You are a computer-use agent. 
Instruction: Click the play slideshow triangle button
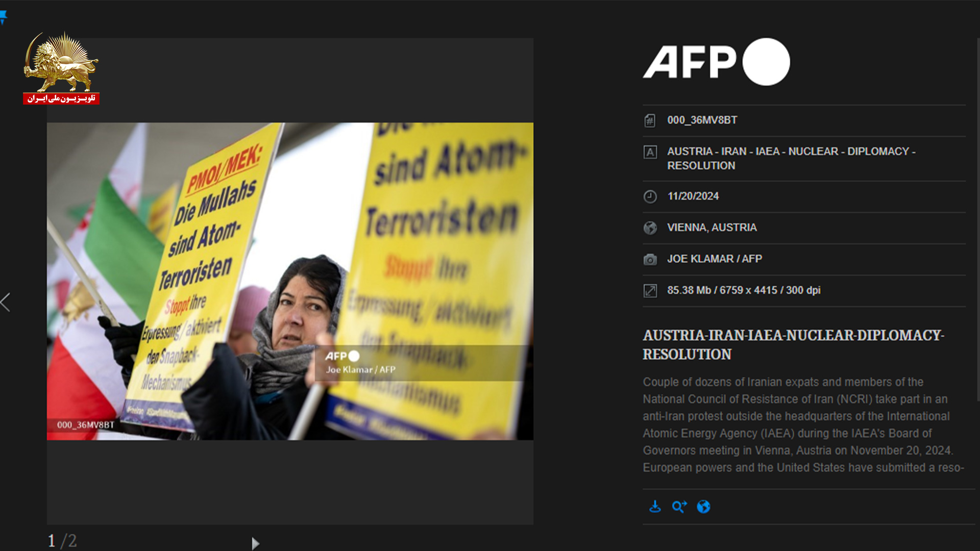(256, 543)
